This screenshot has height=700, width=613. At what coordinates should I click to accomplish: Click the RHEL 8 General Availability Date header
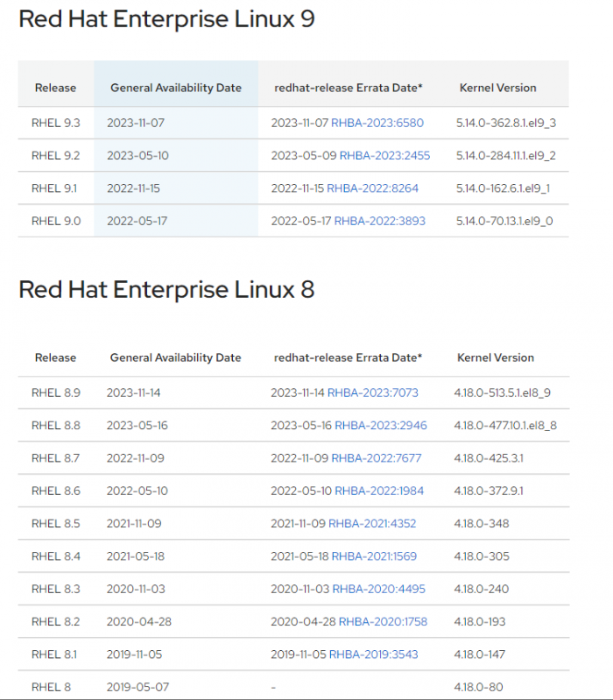click(x=176, y=357)
